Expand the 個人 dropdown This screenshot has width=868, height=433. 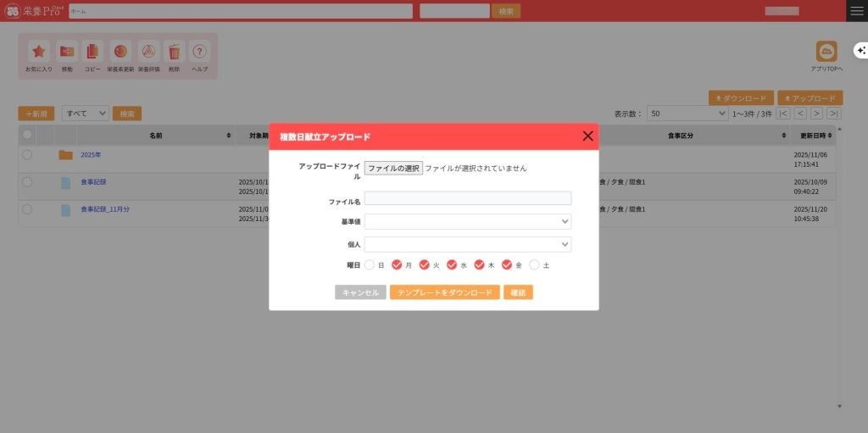467,244
